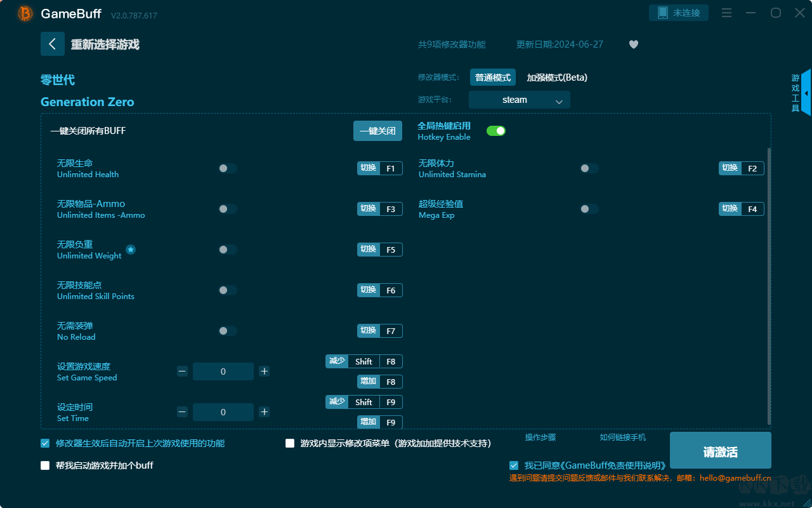
Task: Toggle Unlimited Health switch
Action: [x=228, y=168]
